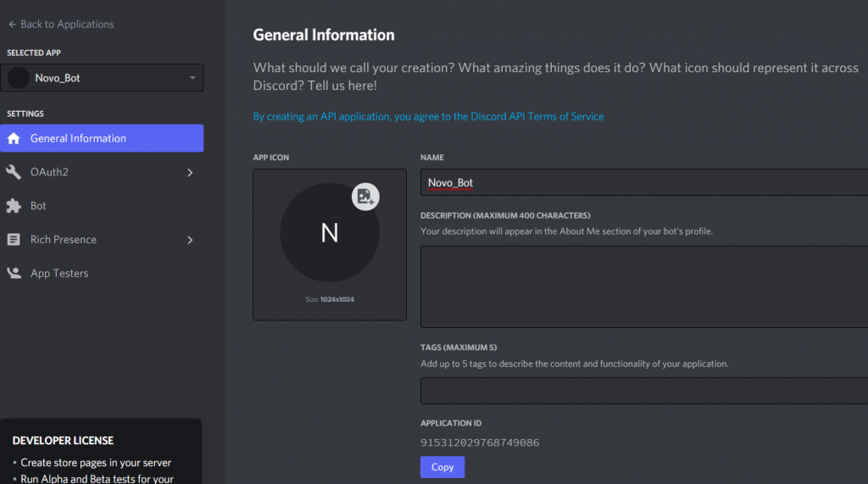This screenshot has height=484, width=868.
Task: Click the app icon circle with letter N
Action: coord(330,232)
